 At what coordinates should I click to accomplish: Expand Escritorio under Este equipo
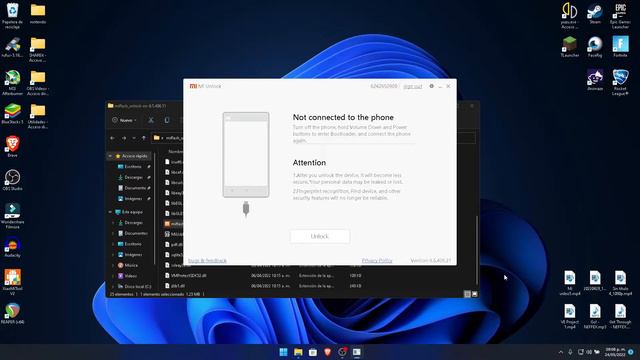pyautogui.click(x=113, y=244)
